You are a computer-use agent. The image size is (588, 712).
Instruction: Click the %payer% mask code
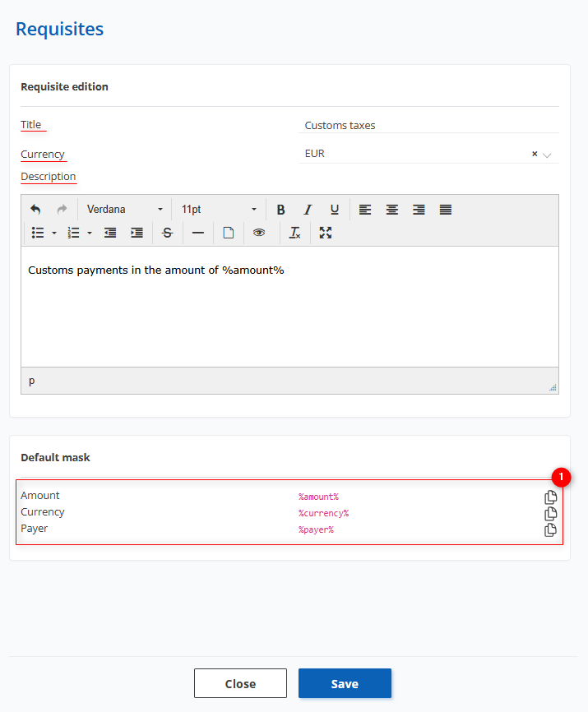click(x=316, y=529)
